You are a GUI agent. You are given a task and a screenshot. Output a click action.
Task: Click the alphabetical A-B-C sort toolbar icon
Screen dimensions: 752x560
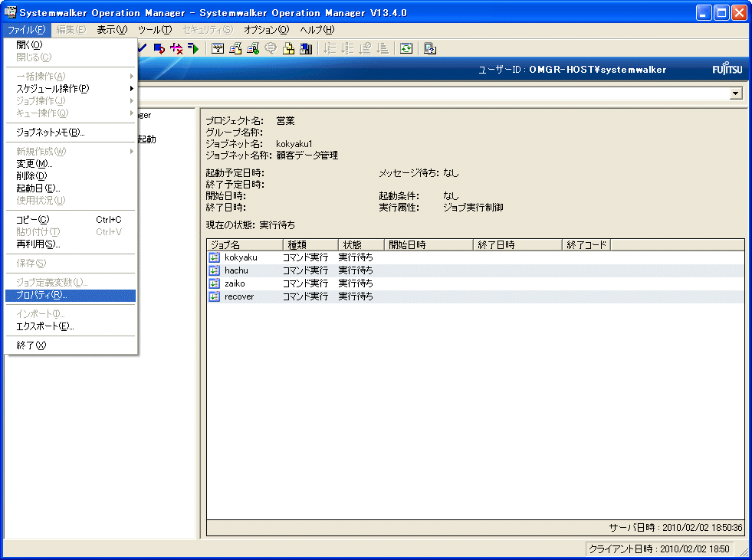pos(348,48)
